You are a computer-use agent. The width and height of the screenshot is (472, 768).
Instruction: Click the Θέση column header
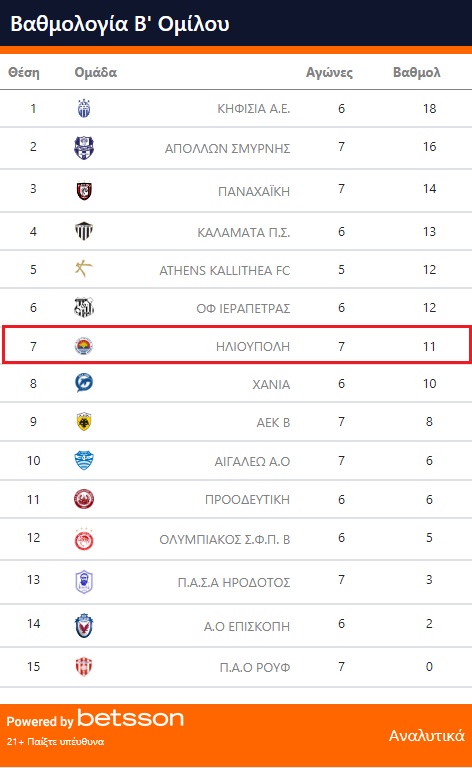tap(24, 72)
